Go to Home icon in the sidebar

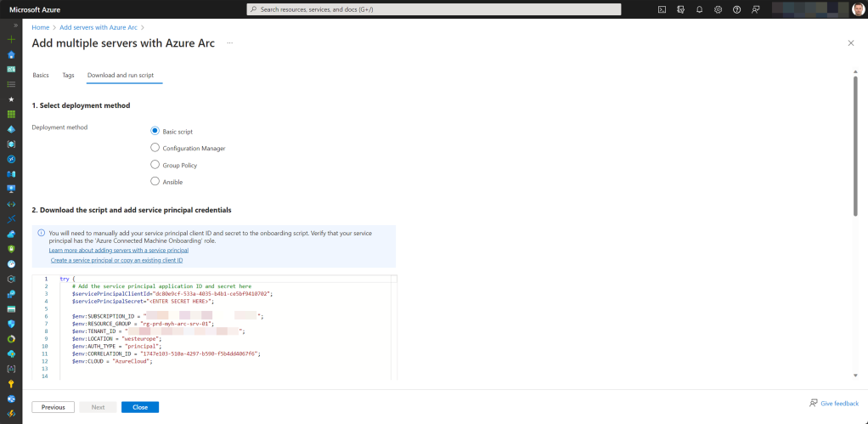point(11,54)
